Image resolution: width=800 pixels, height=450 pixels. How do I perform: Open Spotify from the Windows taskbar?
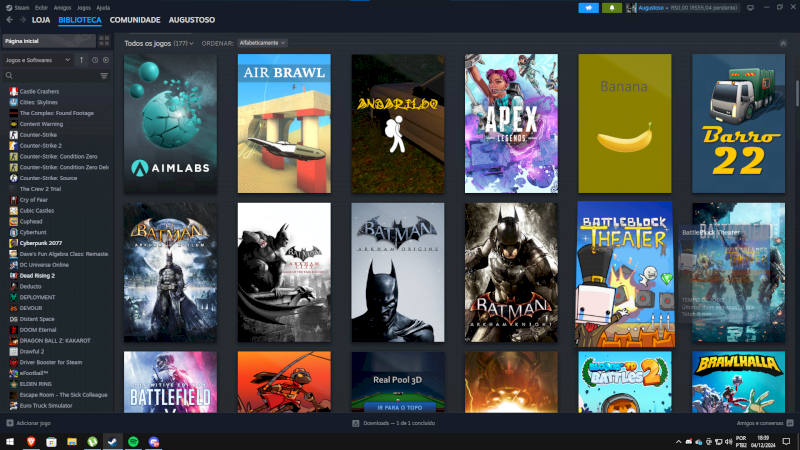[134, 441]
